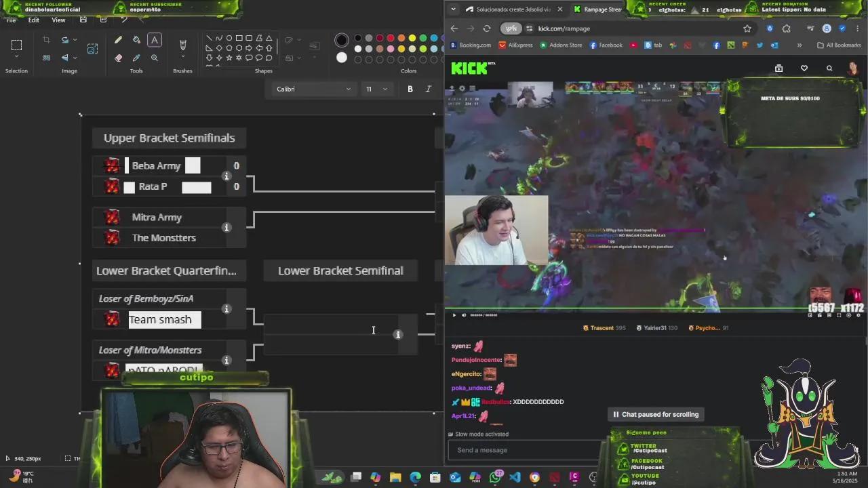Viewport: 868px width, 488px height.
Task: Open the Edit menu in Paint
Action: coord(33,20)
